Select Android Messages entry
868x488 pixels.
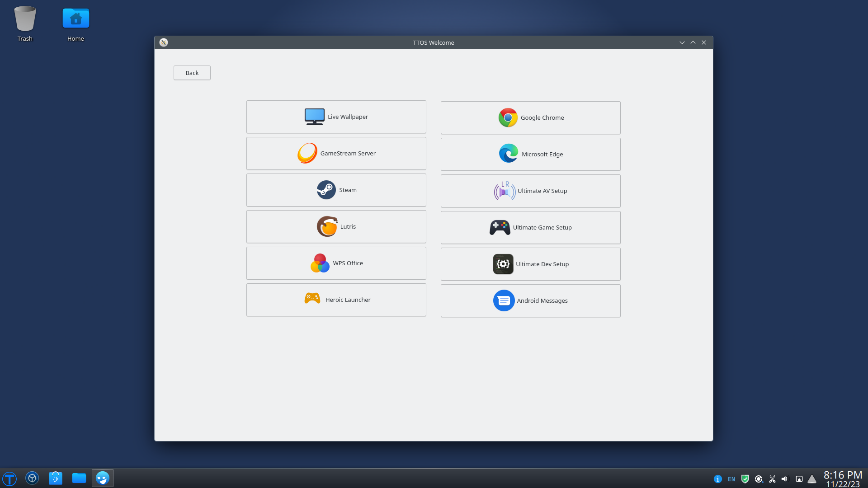pyautogui.click(x=530, y=300)
